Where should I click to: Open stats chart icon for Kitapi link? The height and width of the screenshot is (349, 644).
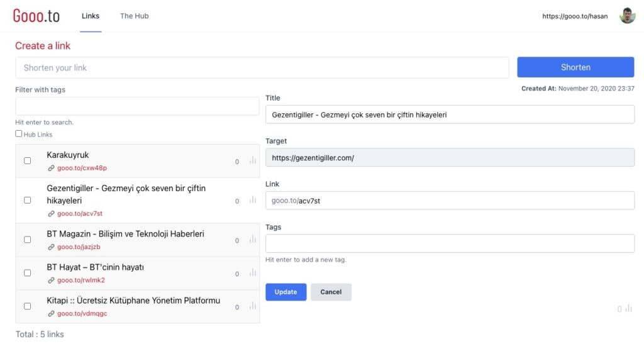click(253, 306)
